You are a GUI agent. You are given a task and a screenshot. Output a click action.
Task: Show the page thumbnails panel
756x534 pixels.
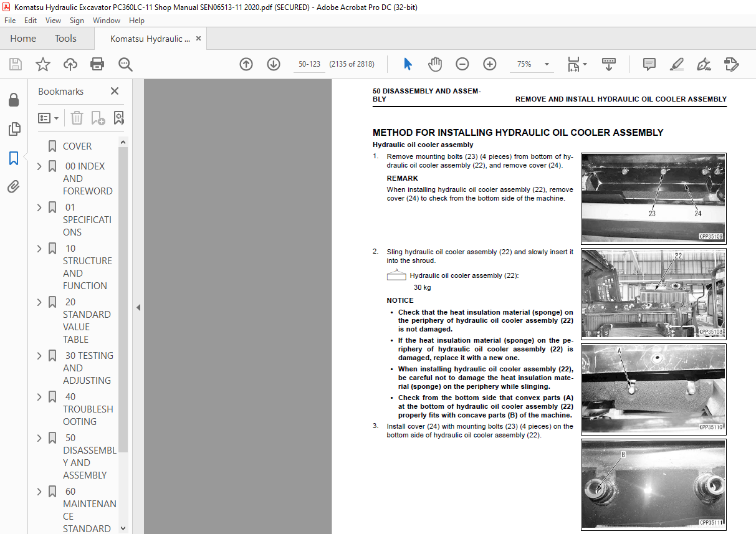[14, 129]
